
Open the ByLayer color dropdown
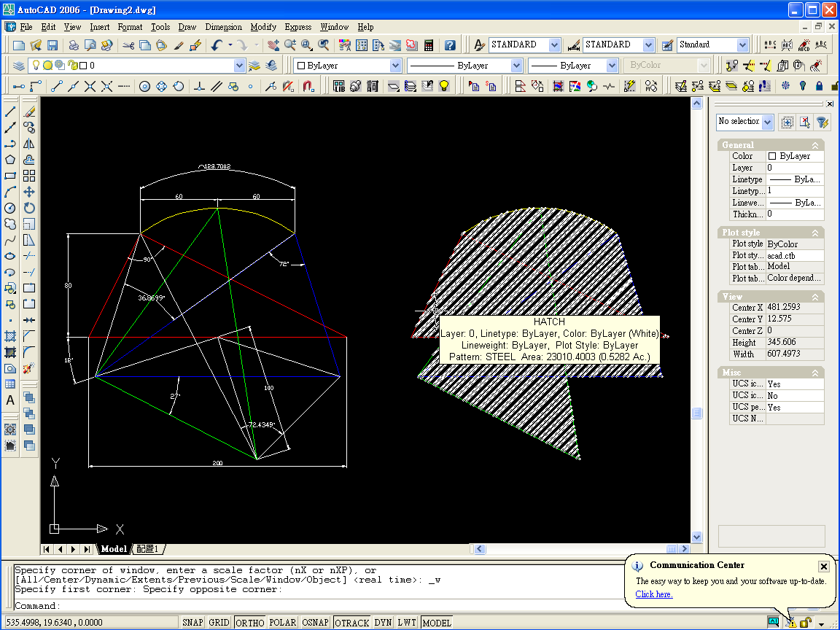coord(395,66)
